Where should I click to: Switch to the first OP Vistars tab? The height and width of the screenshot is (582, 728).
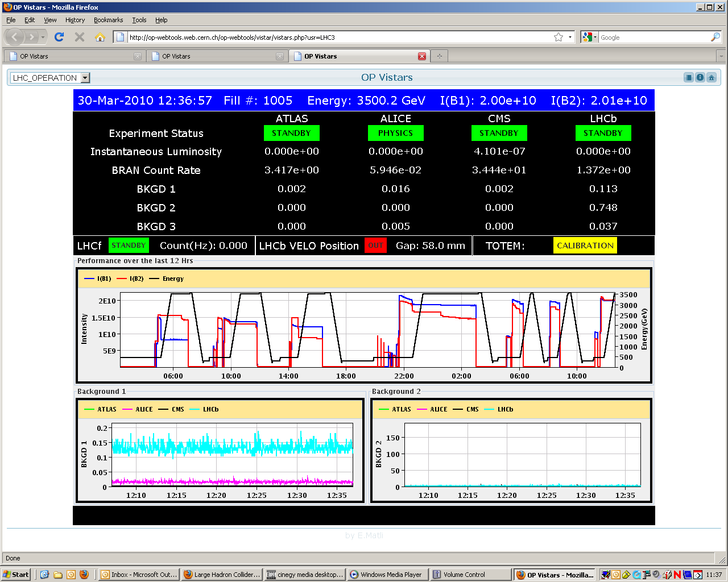(x=68, y=56)
